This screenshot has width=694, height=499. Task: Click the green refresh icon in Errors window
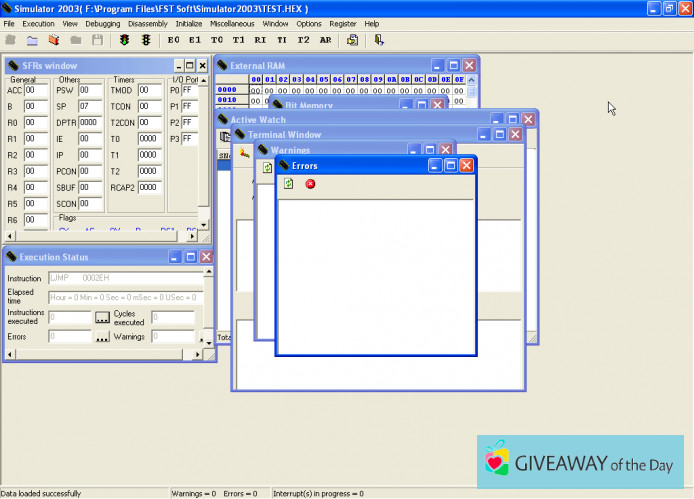(x=289, y=184)
